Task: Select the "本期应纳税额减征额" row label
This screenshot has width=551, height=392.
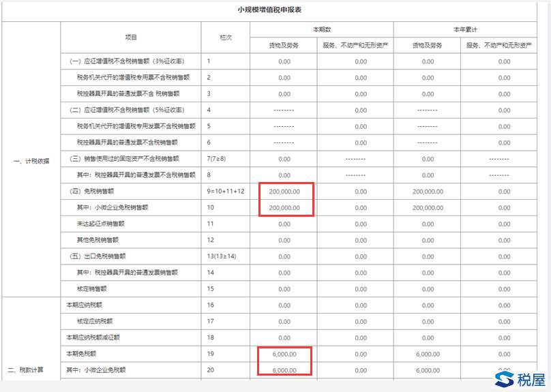Action: click(93, 337)
